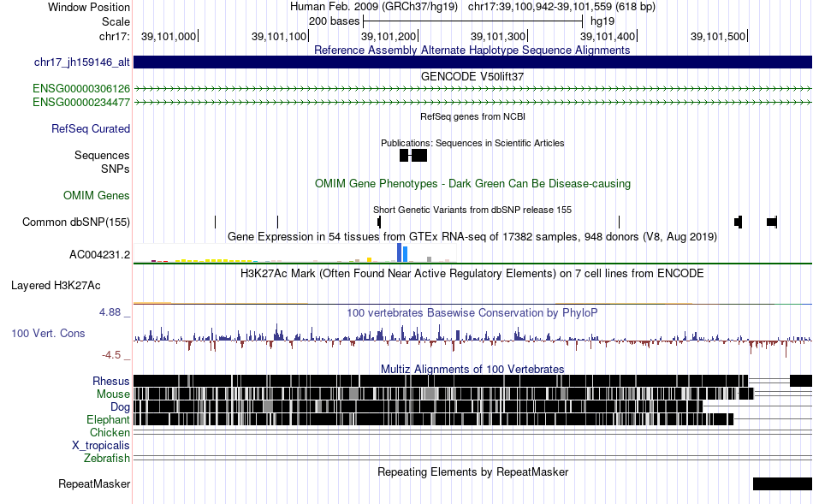This screenshot has width=813, height=504.
Task: Open the H3K27Ac Mark ENCODE track title
Action: click(x=472, y=274)
